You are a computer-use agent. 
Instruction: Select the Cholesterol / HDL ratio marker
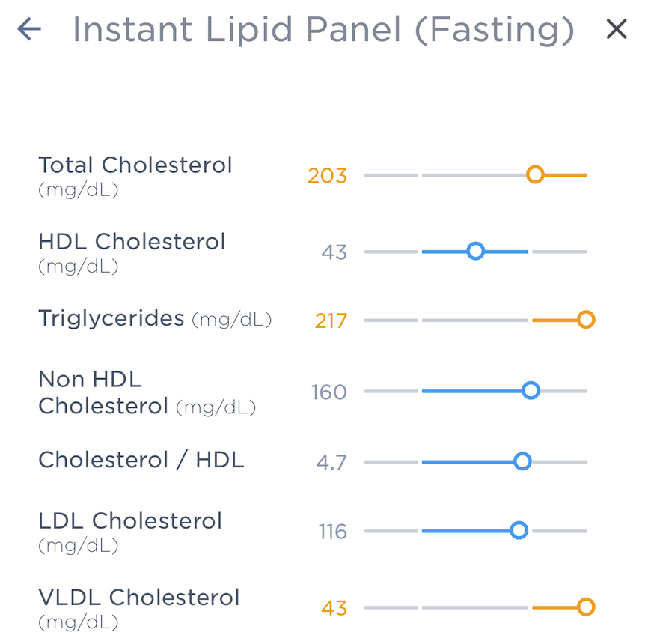coord(522,461)
